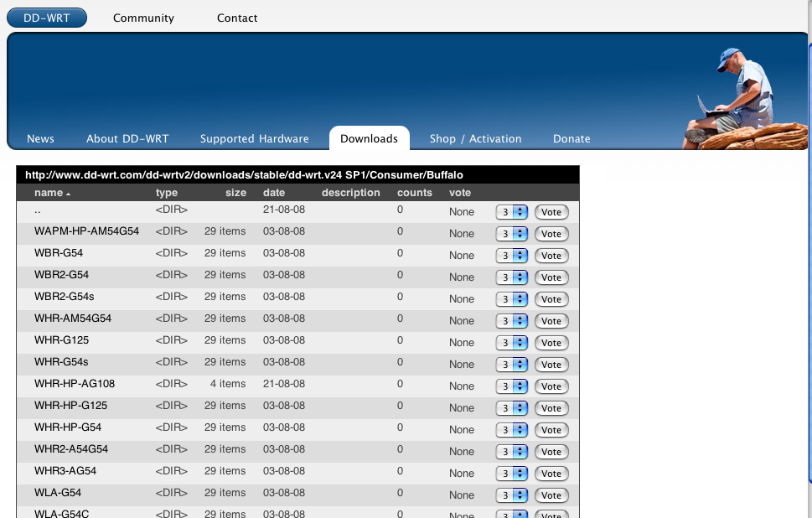
Task: Open the WHR2-A54G54 folder
Action: 71,449
